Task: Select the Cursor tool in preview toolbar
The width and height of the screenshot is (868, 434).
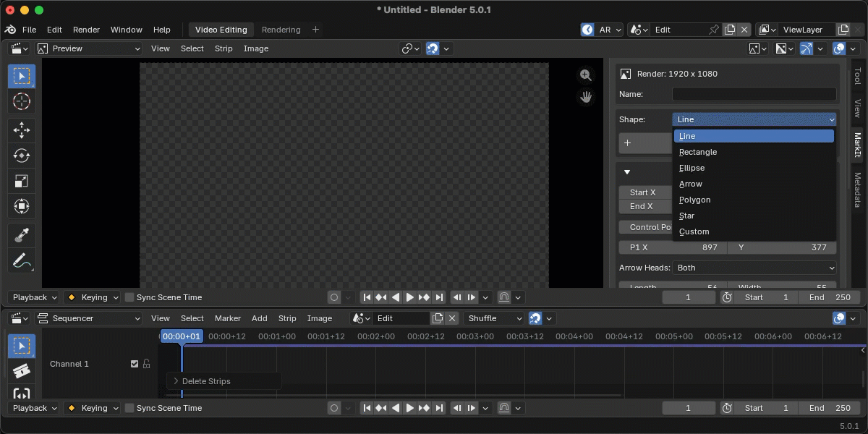Action: [x=22, y=102]
